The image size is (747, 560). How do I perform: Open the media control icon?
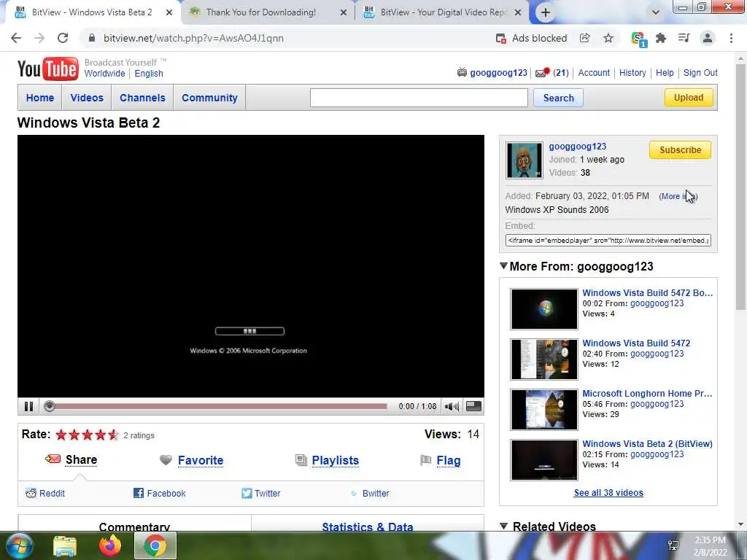tap(684, 38)
